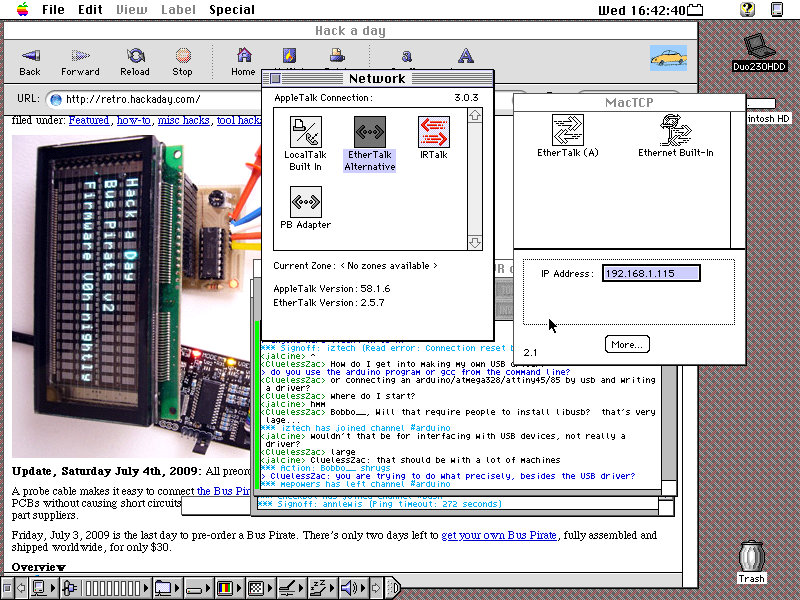Viewport: 800px width, 600px height.
Task: Click 'No zones available' zone text
Action: (389, 266)
